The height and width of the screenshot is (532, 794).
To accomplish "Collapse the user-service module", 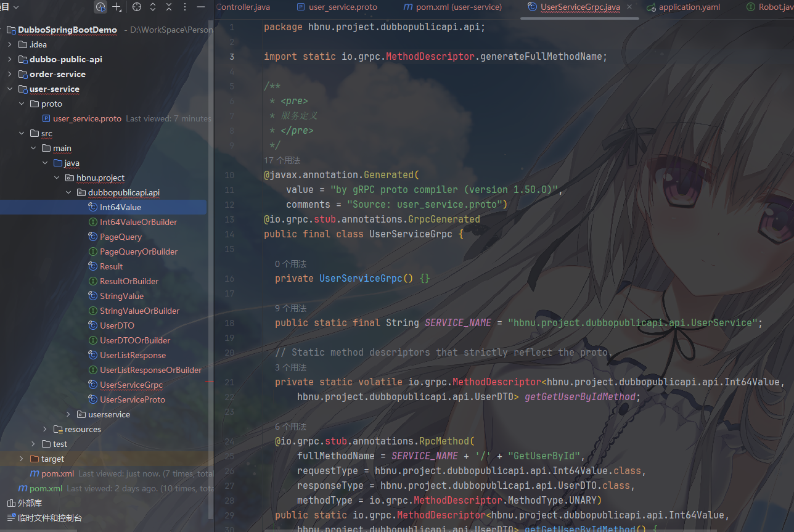I will point(10,89).
